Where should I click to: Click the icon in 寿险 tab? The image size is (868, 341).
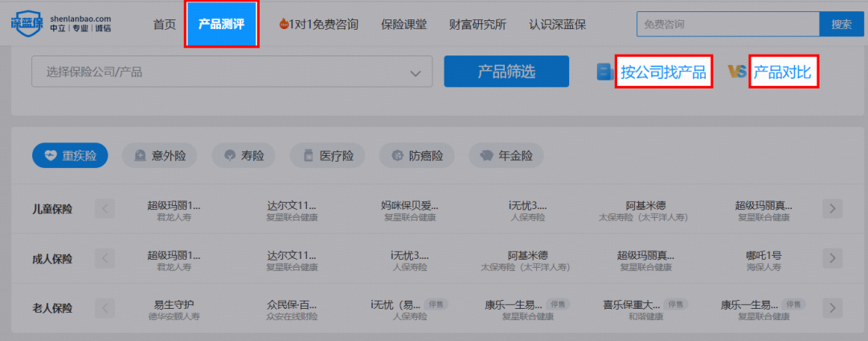(230, 156)
